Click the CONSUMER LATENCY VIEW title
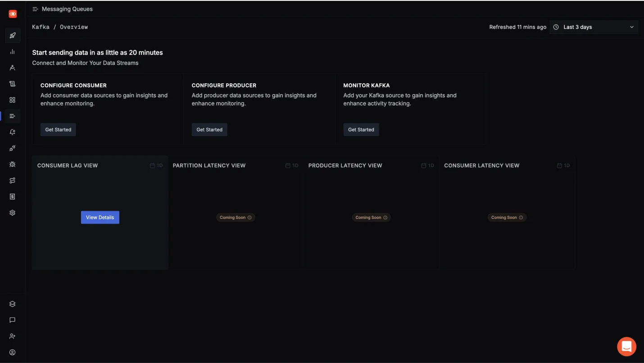This screenshot has width=644, height=363. (x=482, y=166)
